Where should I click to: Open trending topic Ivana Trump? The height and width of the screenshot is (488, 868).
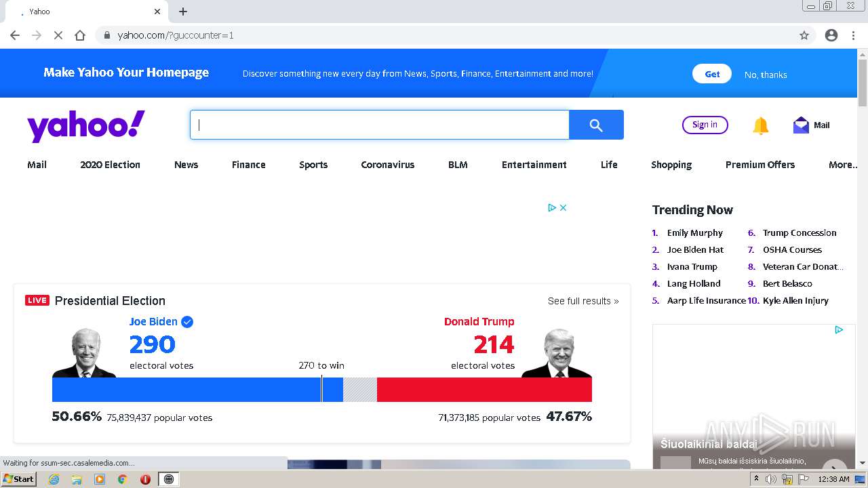click(692, 266)
